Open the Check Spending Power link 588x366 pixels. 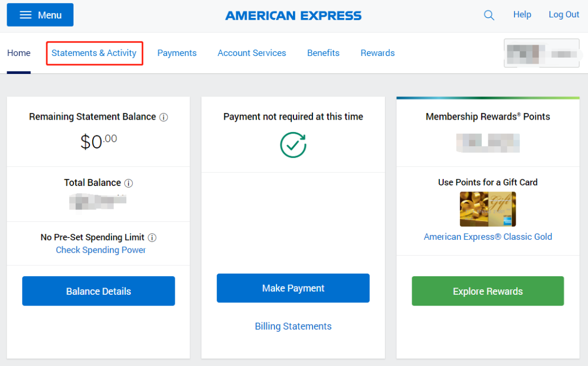[101, 250]
